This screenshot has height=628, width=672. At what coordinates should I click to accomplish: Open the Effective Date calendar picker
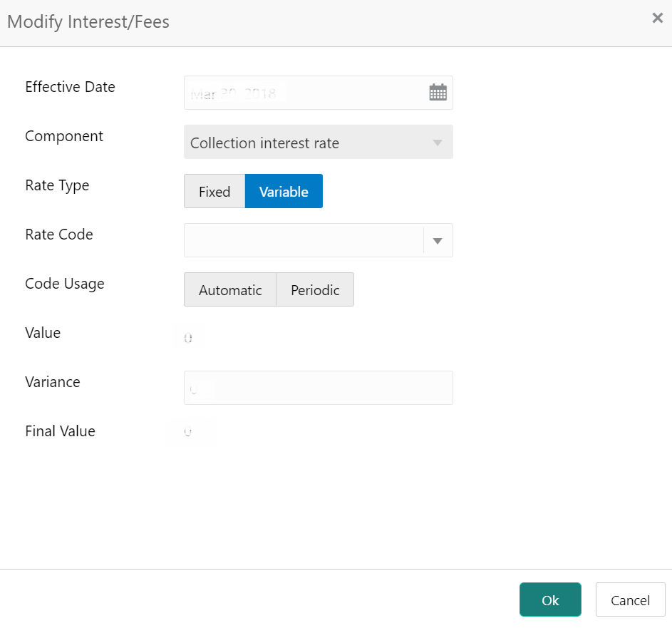pyautogui.click(x=438, y=93)
